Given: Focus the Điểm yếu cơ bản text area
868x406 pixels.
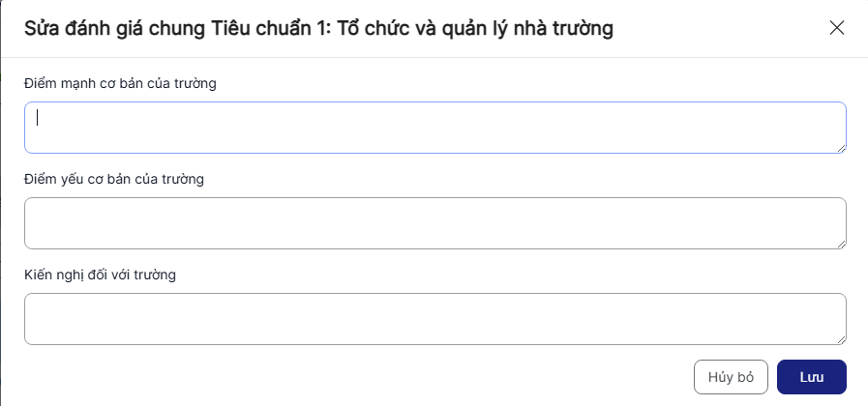Looking at the screenshot, I should coord(434,223).
